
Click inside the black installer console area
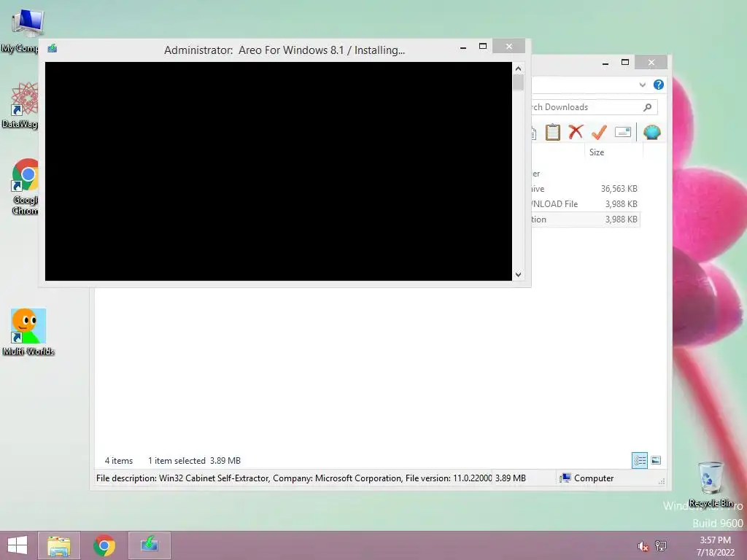pyautogui.click(x=278, y=171)
